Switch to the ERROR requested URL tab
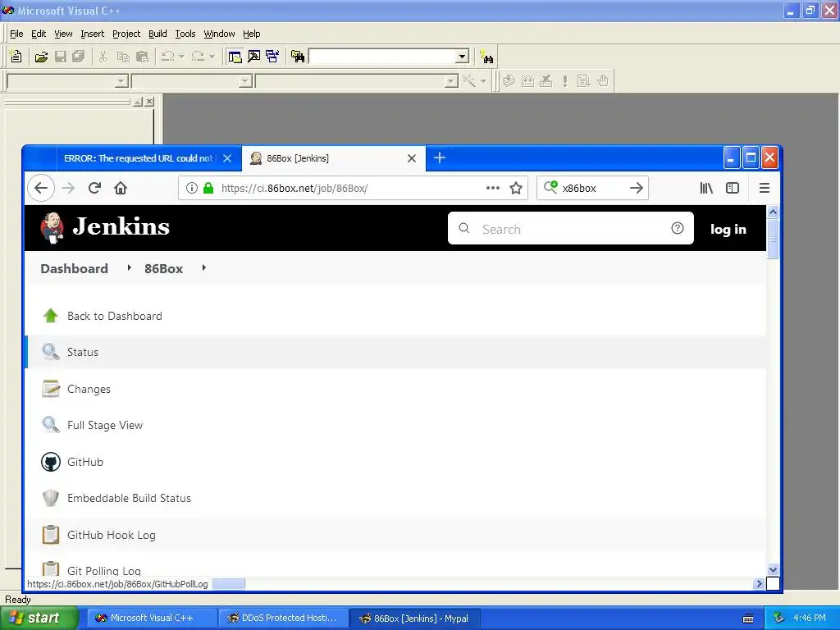The height and width of the screenshot is (630, 840). pos(140,158)
